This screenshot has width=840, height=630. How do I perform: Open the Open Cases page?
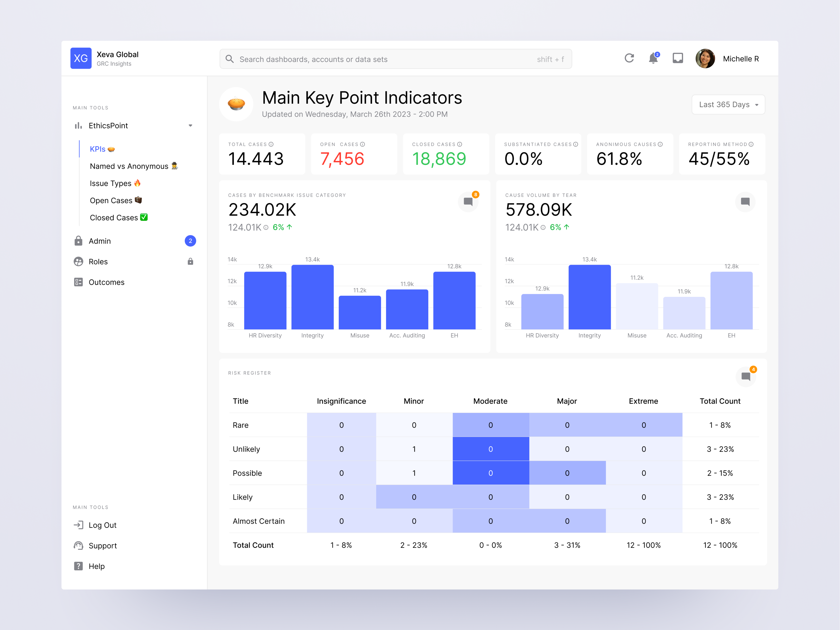pos(116,201)
